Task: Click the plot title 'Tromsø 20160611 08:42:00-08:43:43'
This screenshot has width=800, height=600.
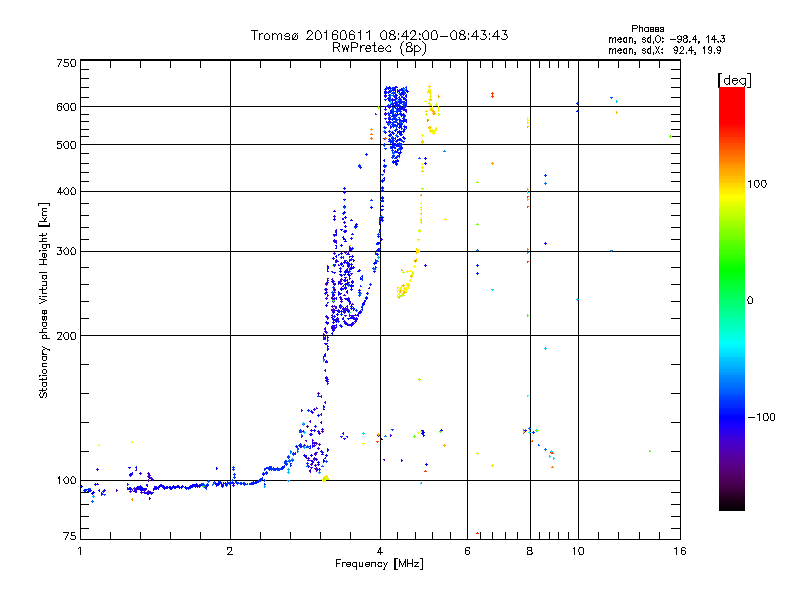Action: click(379, 35)
